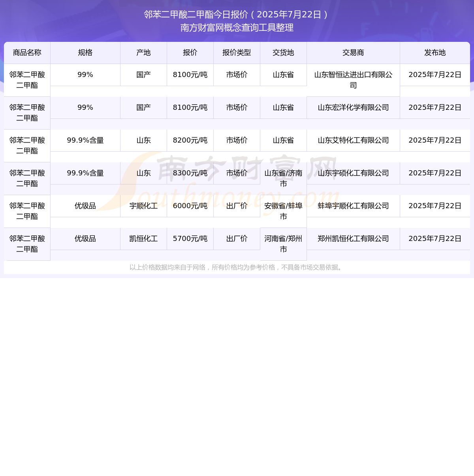The width and height of the screenshot is (474, 476).
Task: Click the 报价类型 column header
Action: pyautogui.click(x=237, y=53)
